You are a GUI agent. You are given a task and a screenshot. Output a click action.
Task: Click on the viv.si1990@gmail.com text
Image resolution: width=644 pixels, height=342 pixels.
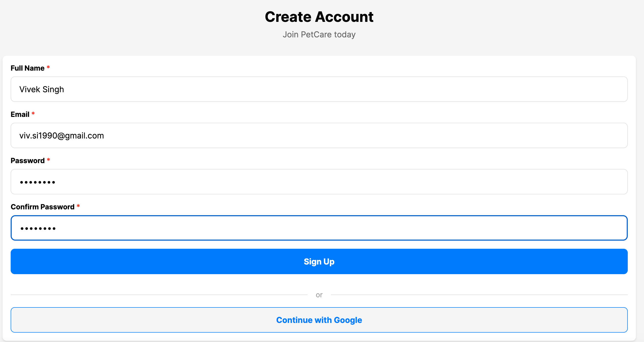pyautogui.click(x=62, y=136)
